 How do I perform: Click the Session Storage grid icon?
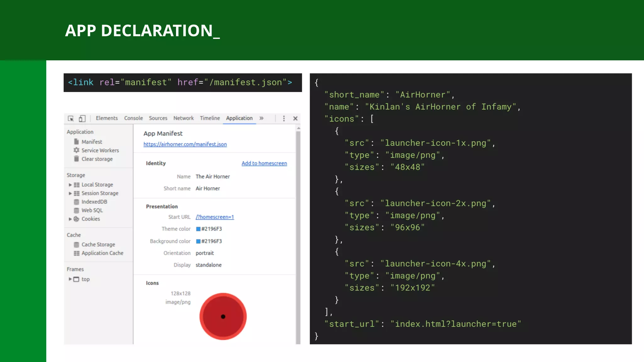(76, 193)
